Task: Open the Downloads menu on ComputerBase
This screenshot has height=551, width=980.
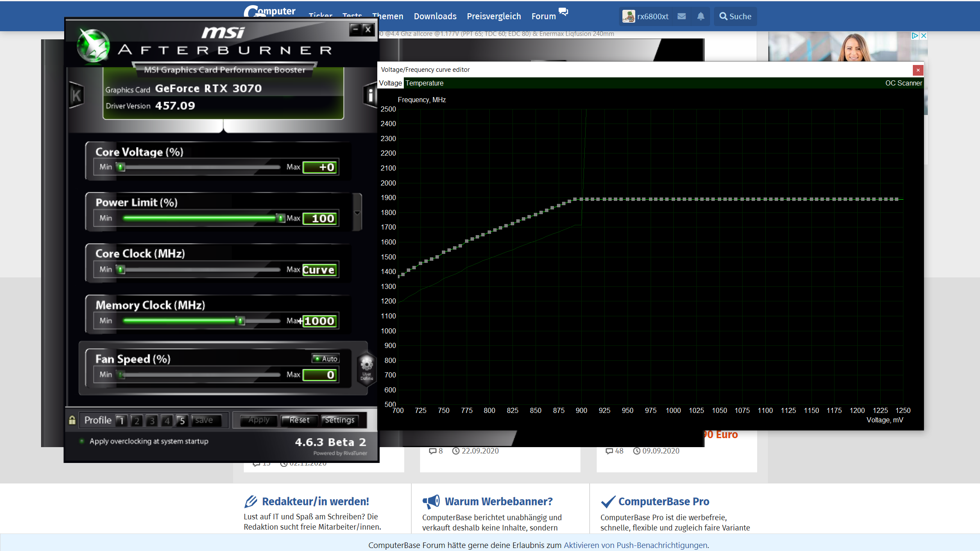Action: point(435,16)
